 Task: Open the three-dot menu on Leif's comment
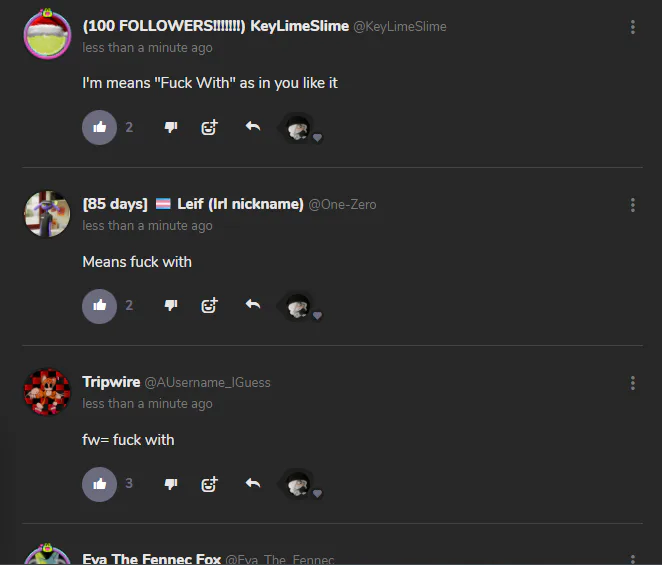point(632,205)
